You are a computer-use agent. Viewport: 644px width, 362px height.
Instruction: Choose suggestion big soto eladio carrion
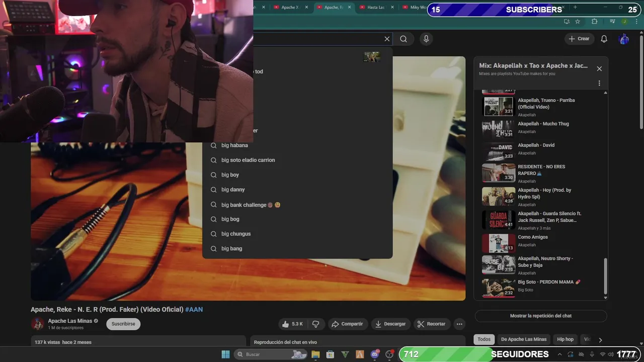point(297,160)
